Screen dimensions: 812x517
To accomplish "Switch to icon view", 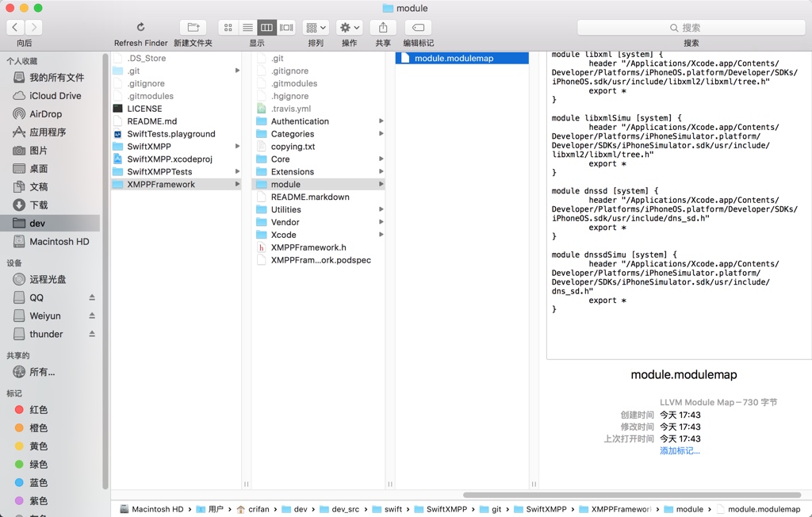I will pos(228,27).
